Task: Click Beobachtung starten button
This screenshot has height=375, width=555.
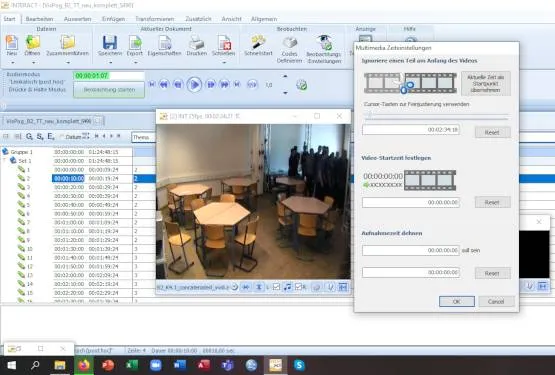Action: pos(109,90)
